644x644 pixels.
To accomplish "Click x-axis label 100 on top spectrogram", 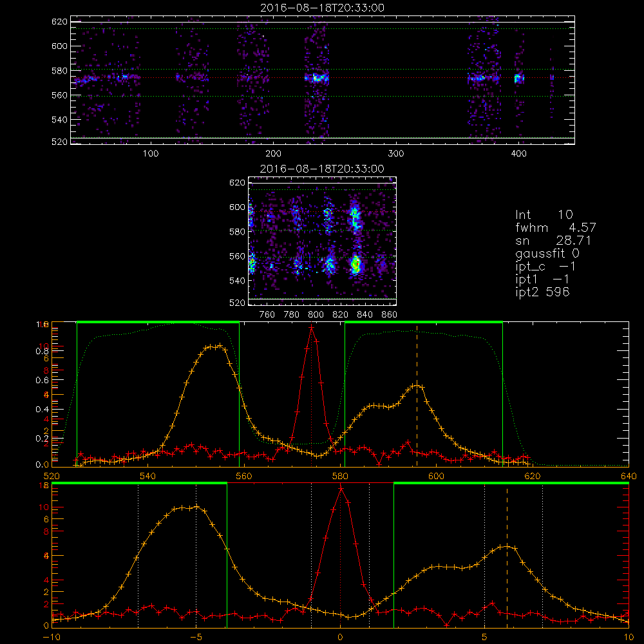I will click(x=151, y=154).
